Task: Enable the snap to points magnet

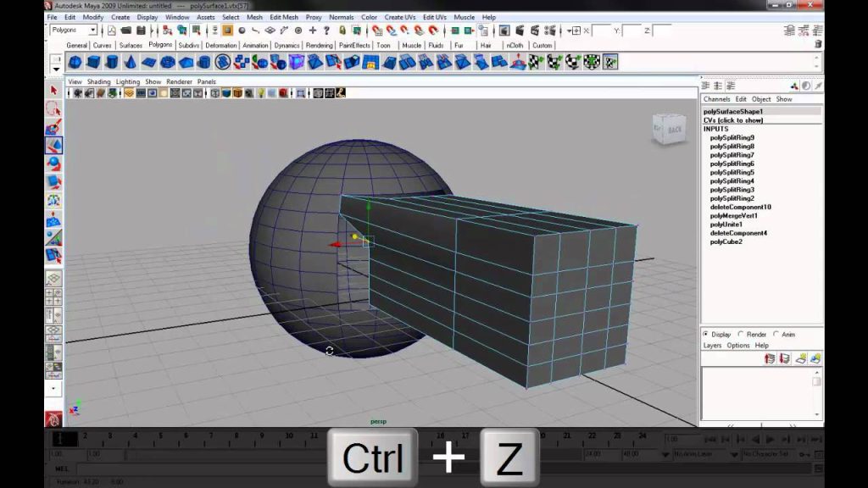Action: click(405, 31)
